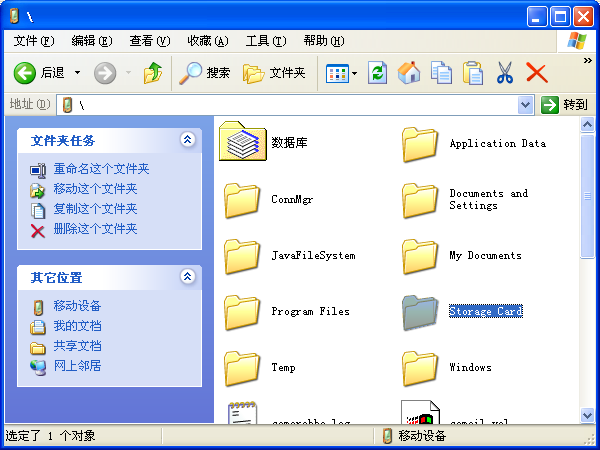Select the 数据库 database folder icon
Viewport: 600px width, 450px height.
click(243, 141)
